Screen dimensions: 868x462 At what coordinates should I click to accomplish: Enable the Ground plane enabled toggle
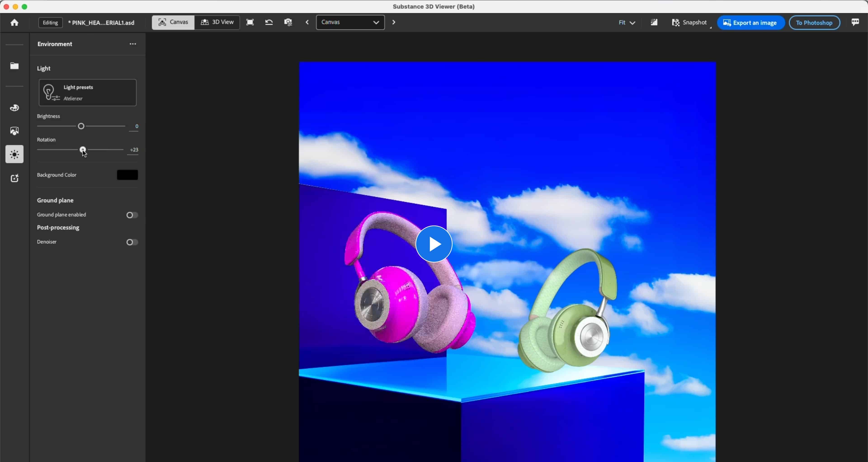pyautogui.click(x=132, y=215)
